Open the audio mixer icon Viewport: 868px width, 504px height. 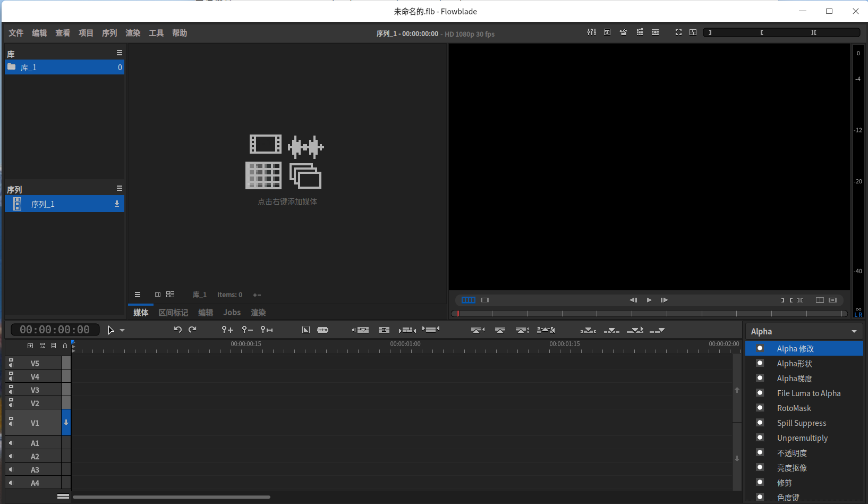coord(592,32)
